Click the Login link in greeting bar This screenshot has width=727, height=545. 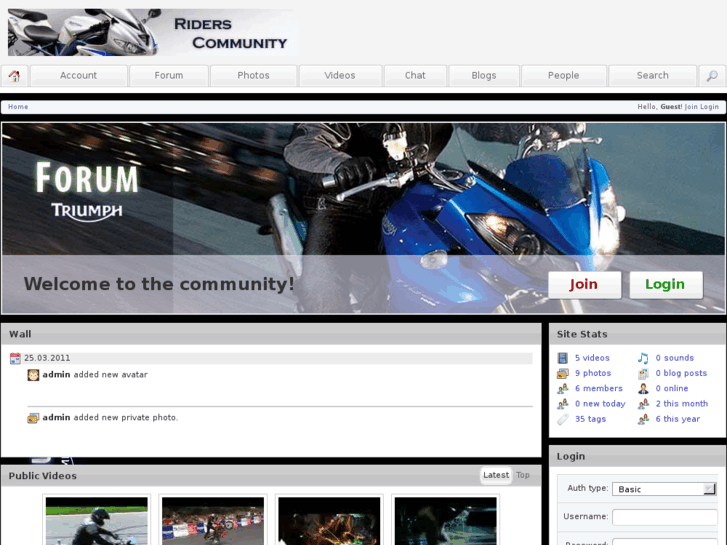(x=709, y=107)
